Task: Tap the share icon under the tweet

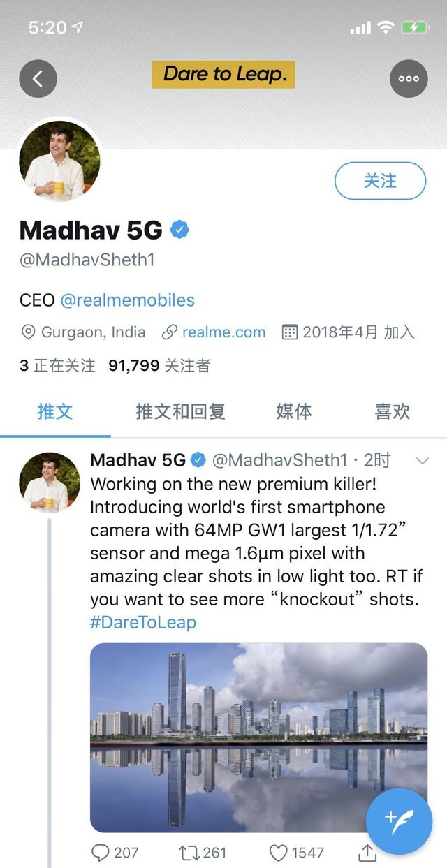Action: pyautogui.click(x=367, y=853)
